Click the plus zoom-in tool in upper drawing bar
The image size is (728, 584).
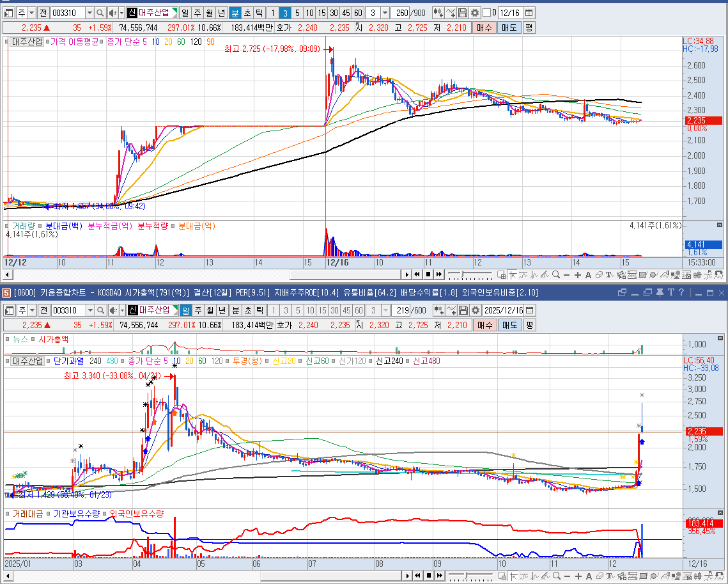(x=578, y=275)
